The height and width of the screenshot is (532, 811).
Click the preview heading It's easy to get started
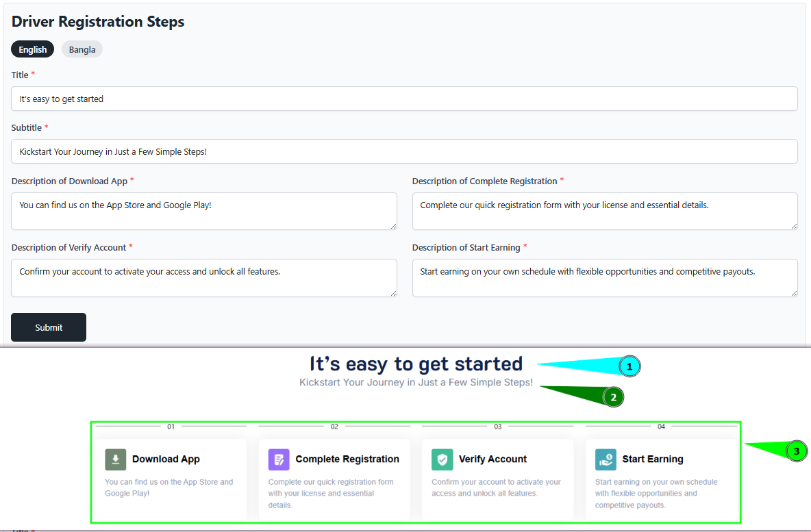(416, 364)
